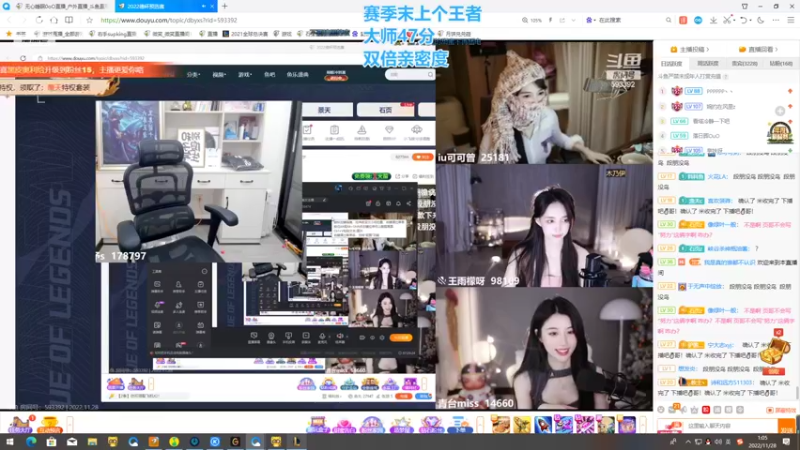Select the first burger-like gift icon

[x=501, y=424]
